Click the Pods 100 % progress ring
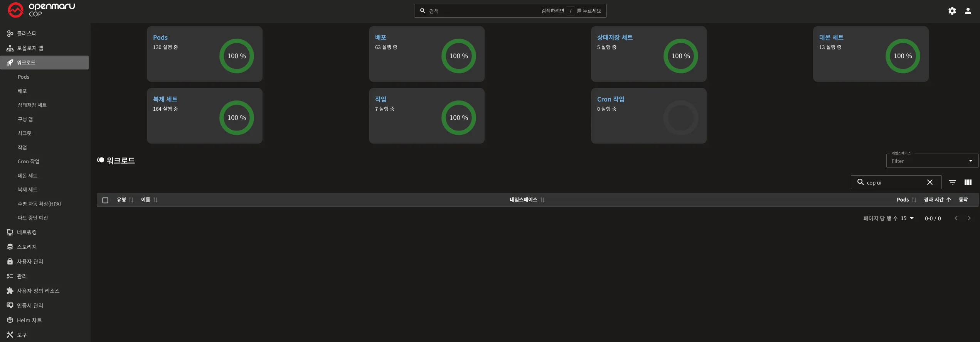 tap(237, 56)
